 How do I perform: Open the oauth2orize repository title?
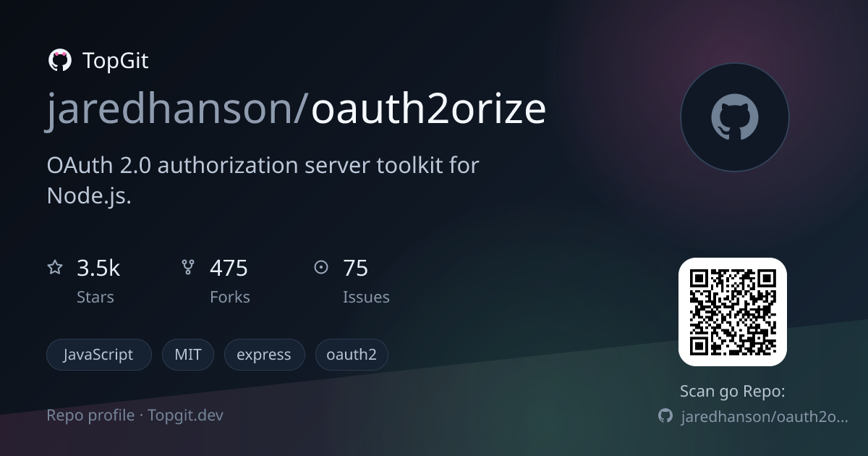(428, 109)
